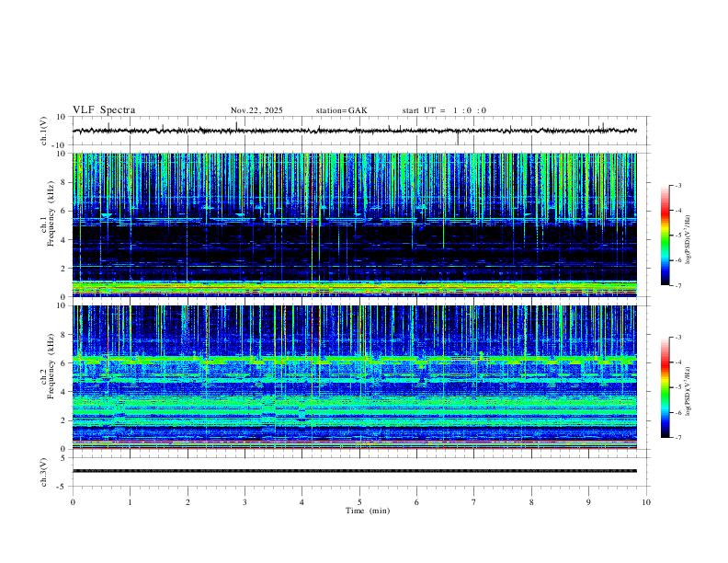Click the time axis tick label "0"
Image resolution: width=728 pixels, height=563 pixels.
(73, 502)
